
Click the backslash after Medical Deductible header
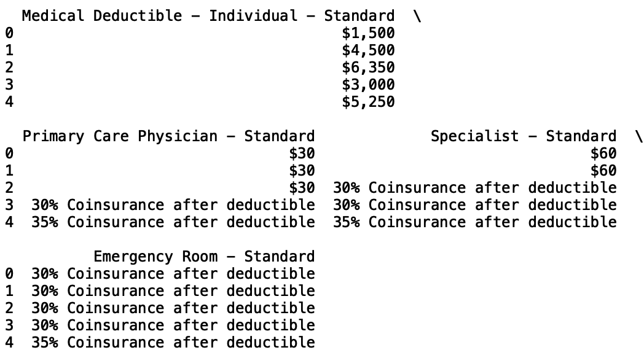click(x=417, y=17)
